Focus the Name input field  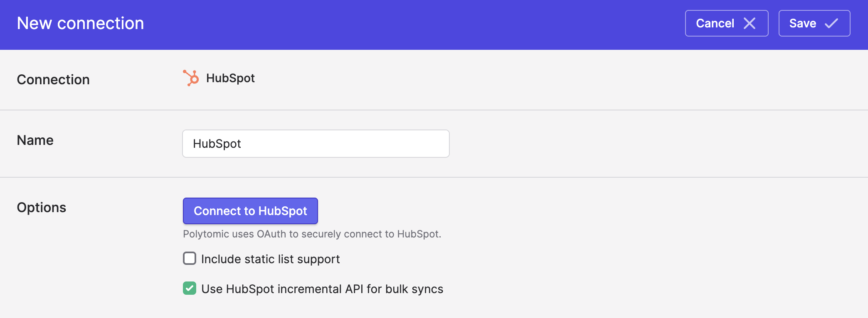(x=316, y=144)
